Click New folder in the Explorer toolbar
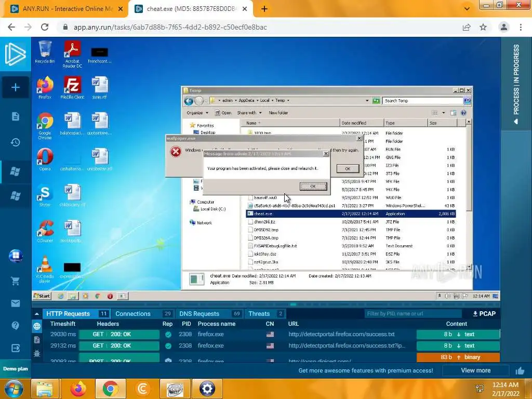This screenshot has height=399, width=532. coord(278,113)
